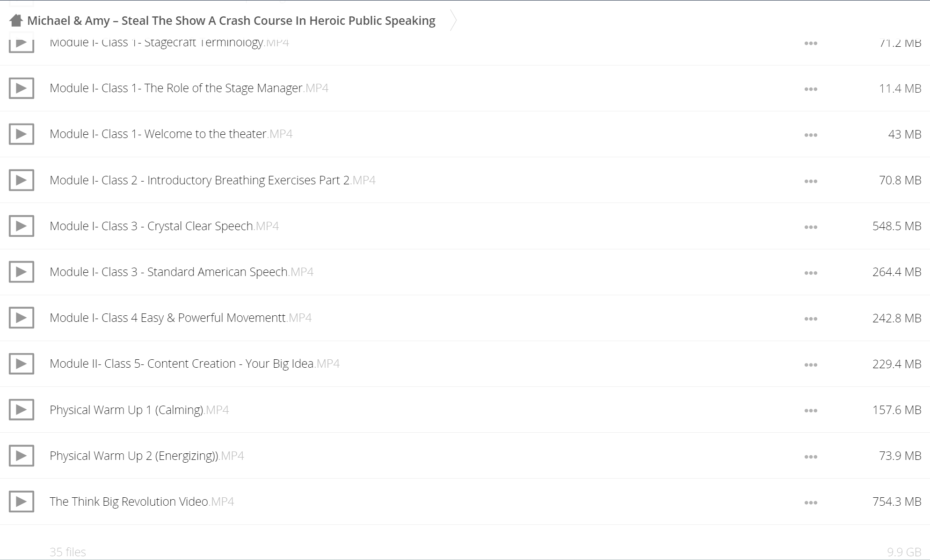Click video icon for The Think Big Revolution Video
930x560 pixels.
pos(22,502)
